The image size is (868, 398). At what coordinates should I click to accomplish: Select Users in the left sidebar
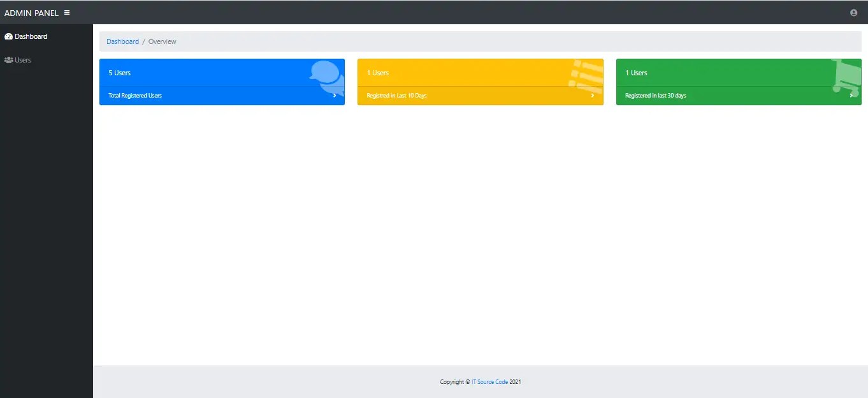(22, 59)
